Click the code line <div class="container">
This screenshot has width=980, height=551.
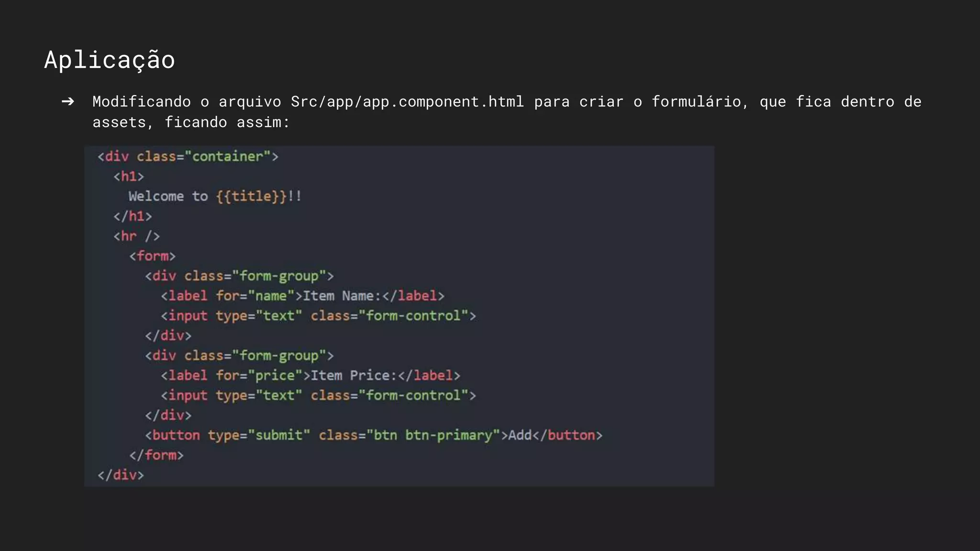coord(188,156)
